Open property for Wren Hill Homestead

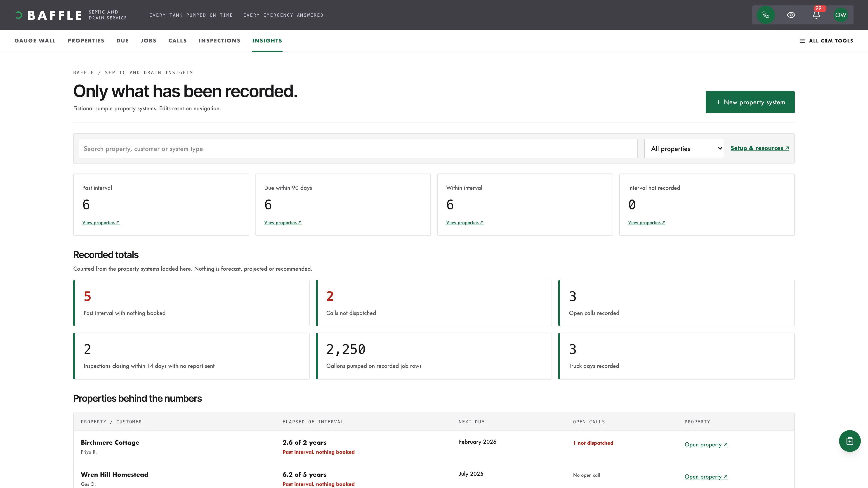pyautogui.click(x=706, y=476)
